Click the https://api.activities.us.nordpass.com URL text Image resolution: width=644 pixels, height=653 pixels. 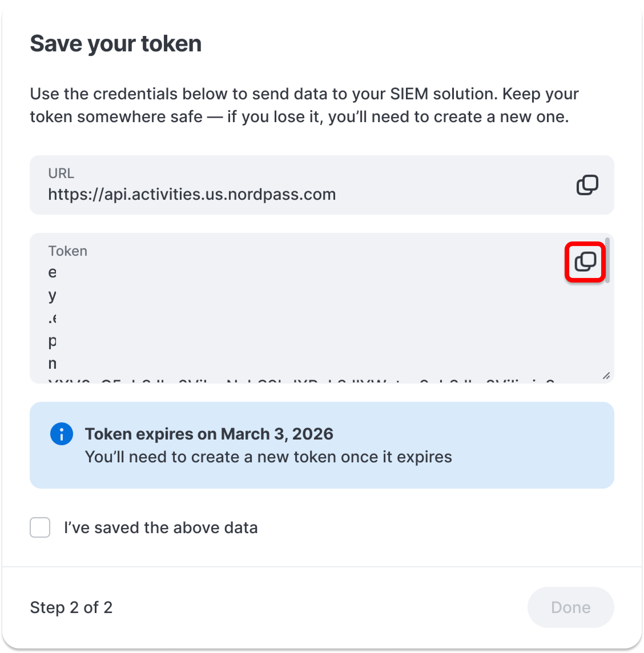[x=192, y=194]
